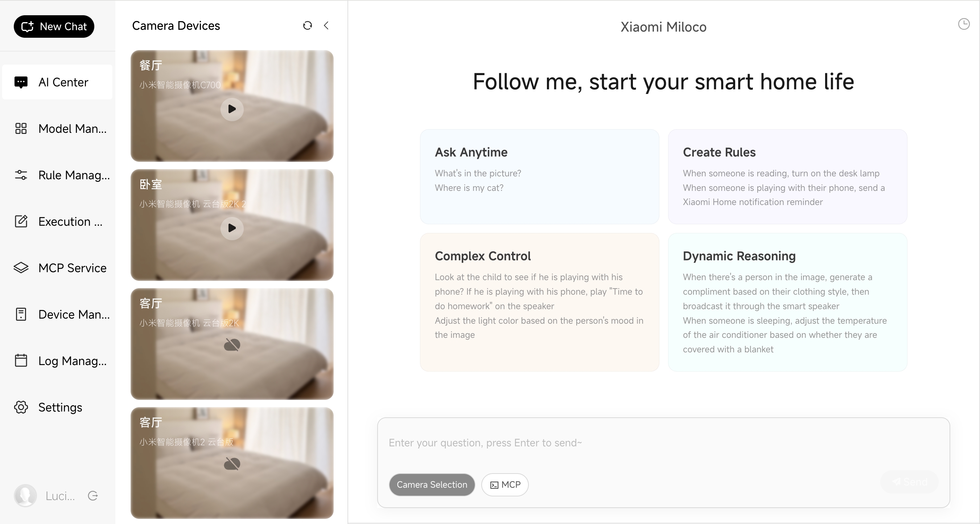This screenshot has height=524, width=980.
Task: Click the offline icon on first 客厅 camera
Action: point(232,345)
